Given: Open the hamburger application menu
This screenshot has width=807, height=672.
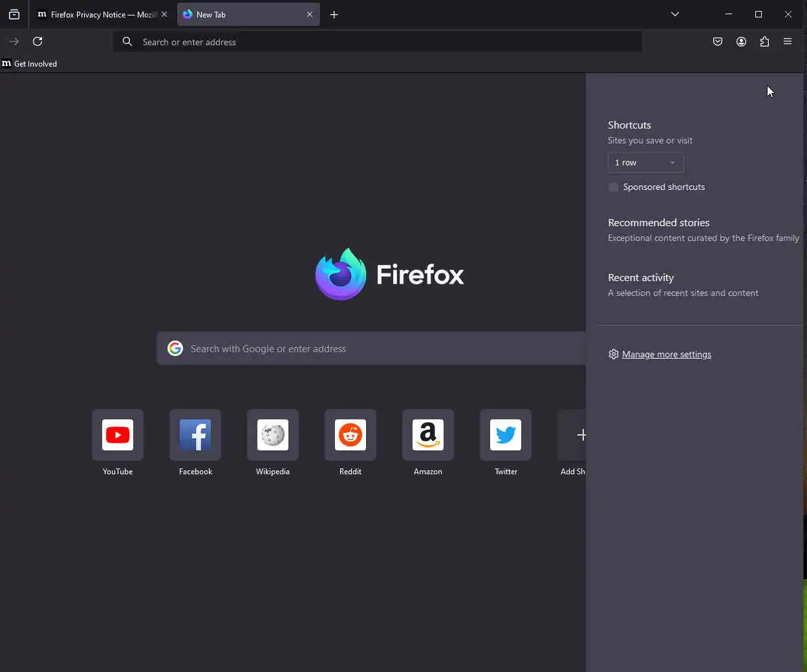Looking at the screenshot, I should pyautogui.click(x=788, y=41).
